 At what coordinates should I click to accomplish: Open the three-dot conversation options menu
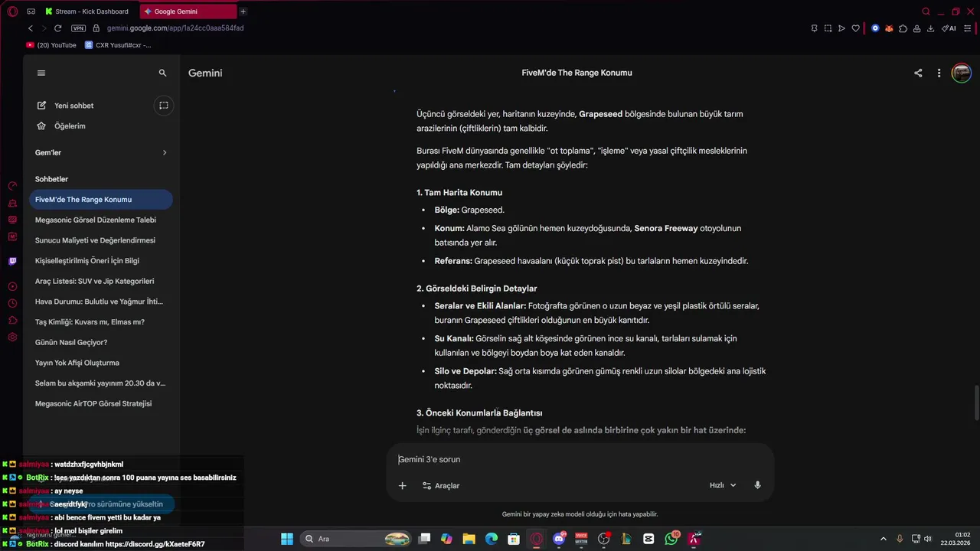pos(939,73)
